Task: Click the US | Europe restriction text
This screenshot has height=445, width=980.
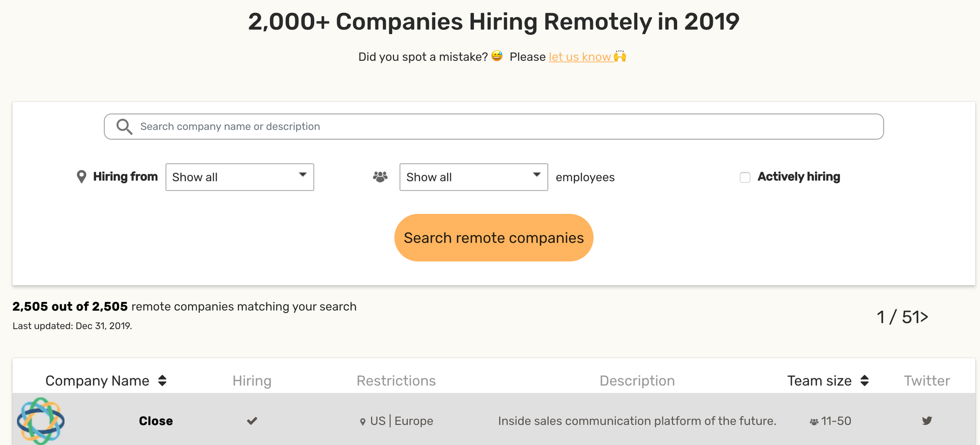Action: (401, 421)
